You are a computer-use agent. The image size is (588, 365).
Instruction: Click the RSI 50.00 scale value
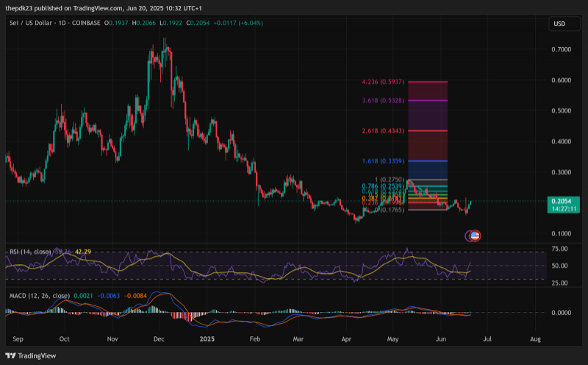559,266
